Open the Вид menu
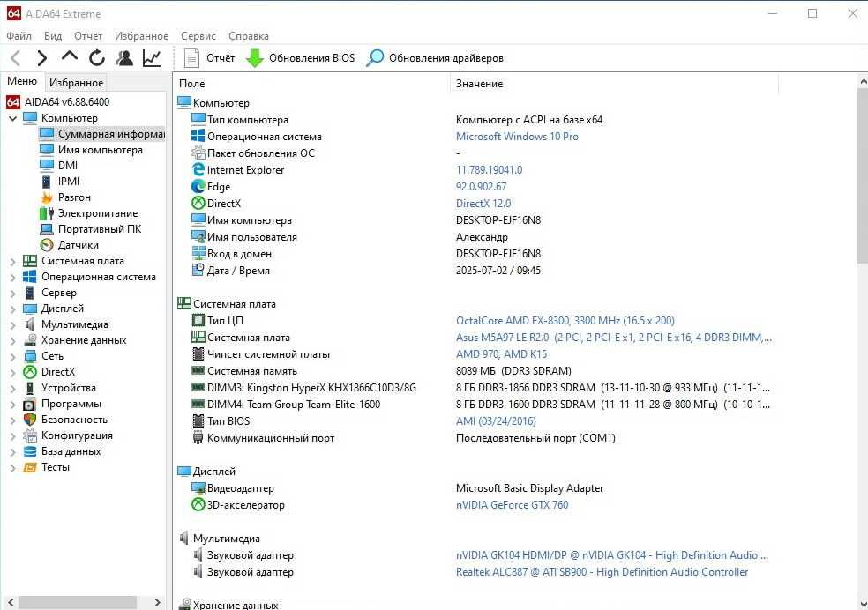868x610 pixels. [x=53, y=36]
